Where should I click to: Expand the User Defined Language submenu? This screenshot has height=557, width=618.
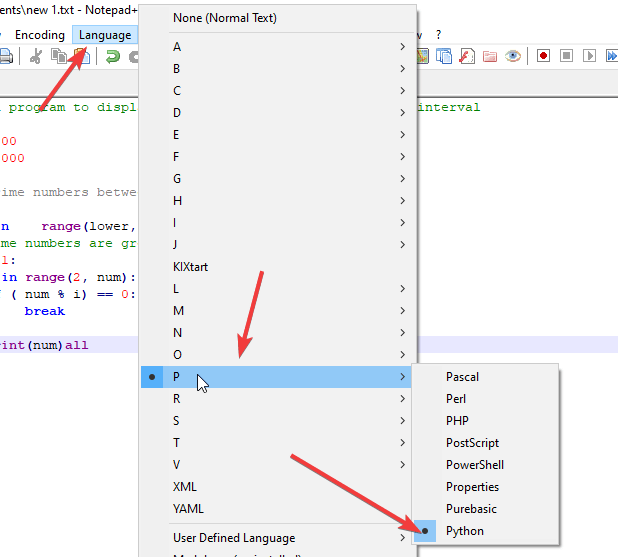point(278,538)
